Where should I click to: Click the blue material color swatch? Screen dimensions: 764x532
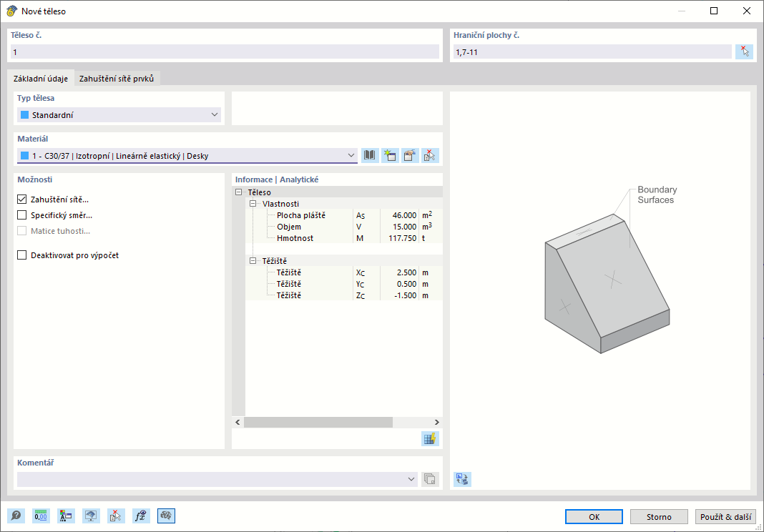(25, 156)
